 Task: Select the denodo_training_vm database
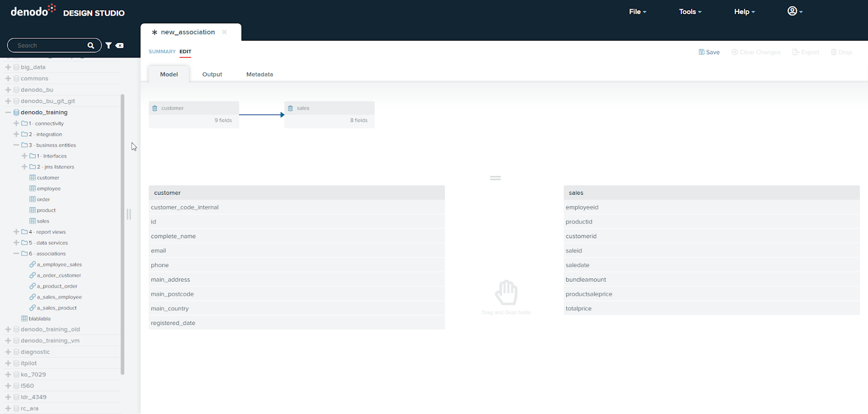[50, 341]
